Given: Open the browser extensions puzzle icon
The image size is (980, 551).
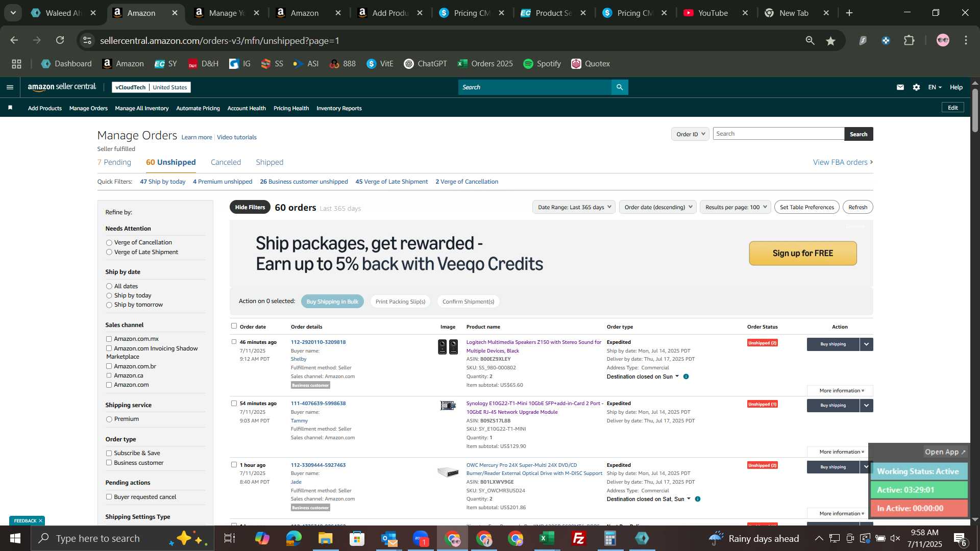Looking at the screenshot, I should coord(910,40).
